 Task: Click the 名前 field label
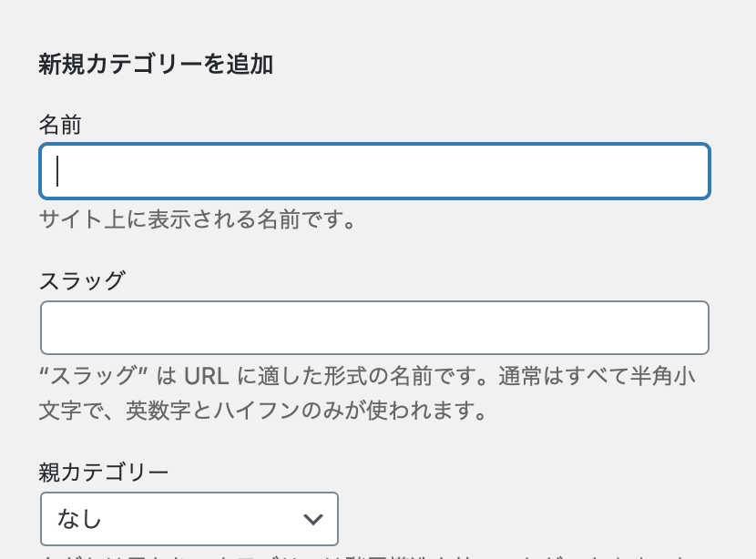[58, 126]
